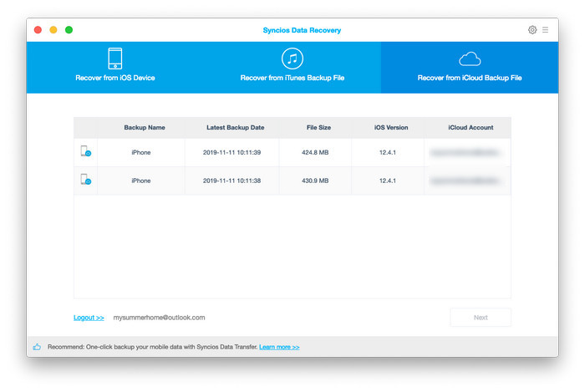The width and height of the screenshot is (585, 392).
Task: Click the Backup Name column header
Action: click(x=145, y=128)
